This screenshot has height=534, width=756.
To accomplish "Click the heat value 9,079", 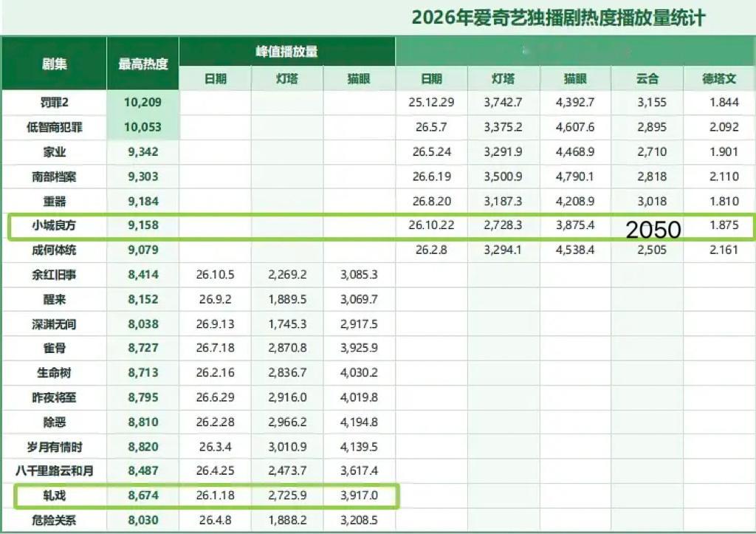I will [142, 250].
